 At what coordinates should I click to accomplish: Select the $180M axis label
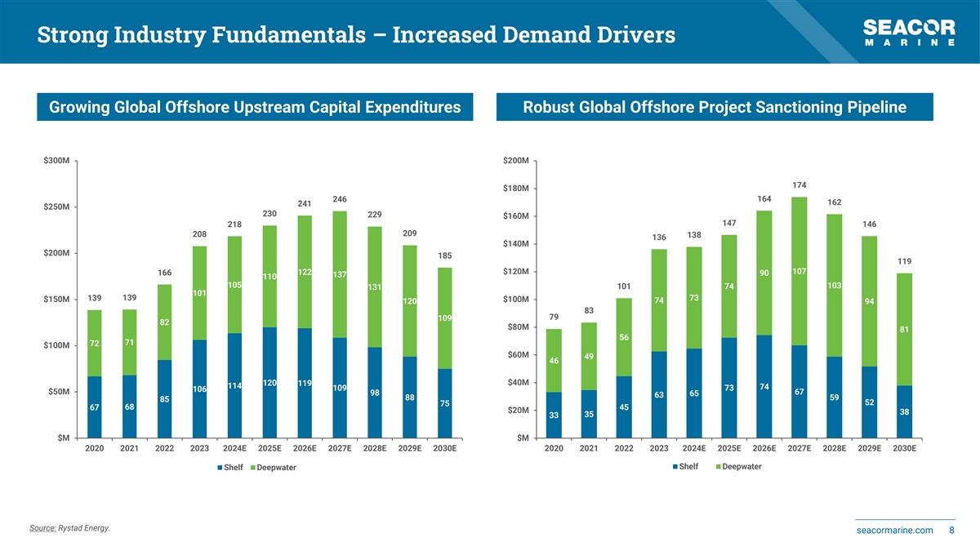pos(516,189)
